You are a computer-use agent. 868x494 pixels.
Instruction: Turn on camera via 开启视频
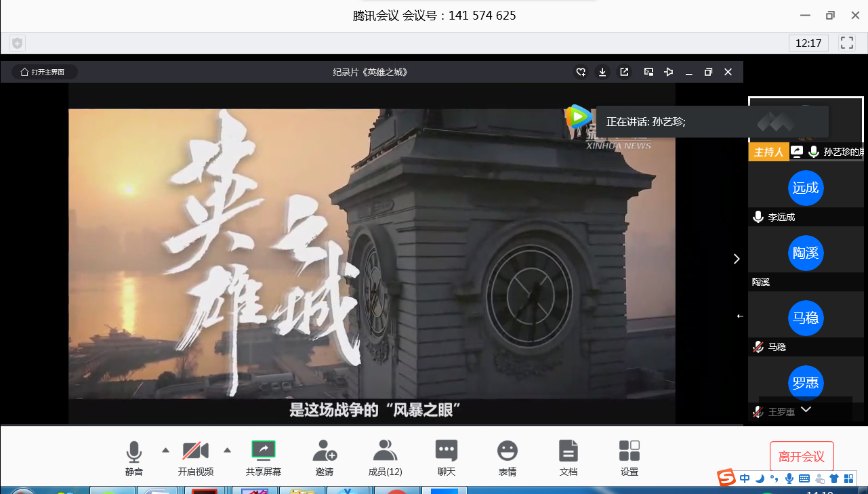click(x=195, y=457)
